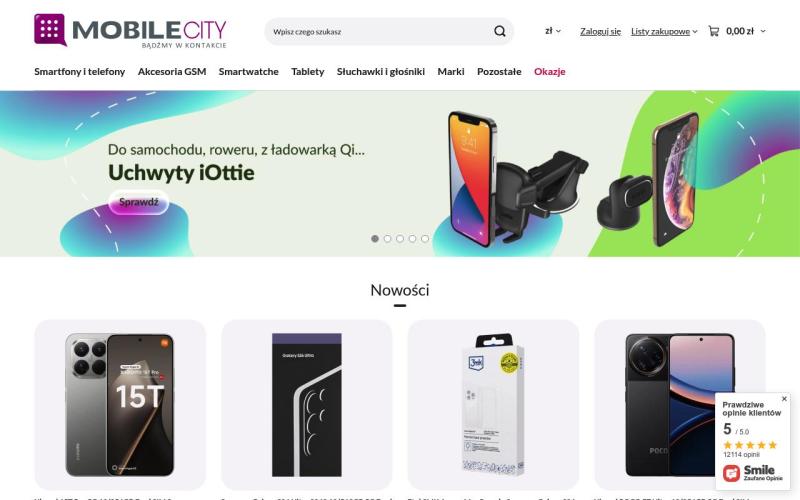Click the Sprawdź banner button
The height and width of the screenshot is (500, 800).
139,202
